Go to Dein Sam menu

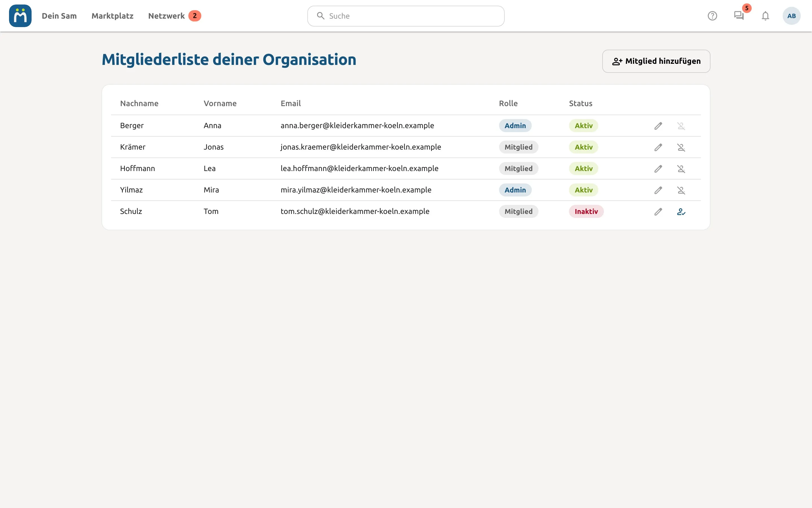tap(59, 16)
